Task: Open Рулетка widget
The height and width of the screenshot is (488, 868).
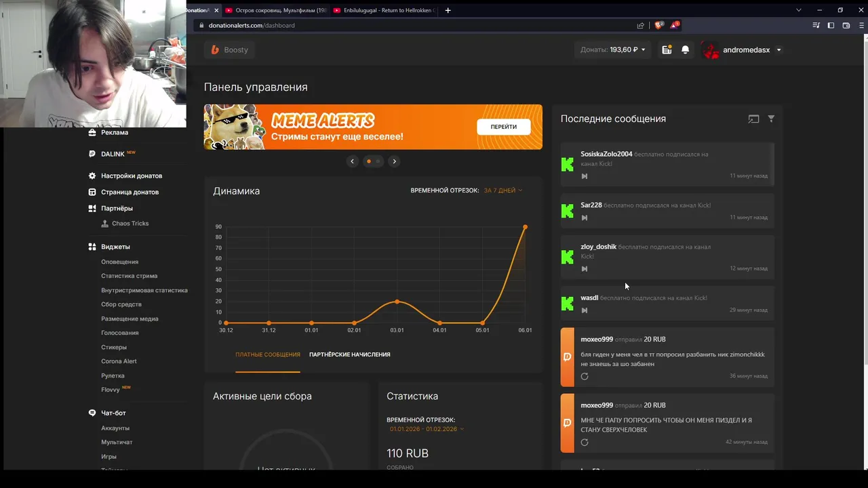Action: click(x=113, y=375)
